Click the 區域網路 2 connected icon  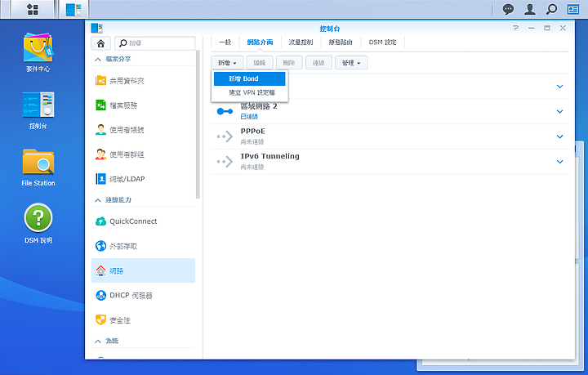225,111
